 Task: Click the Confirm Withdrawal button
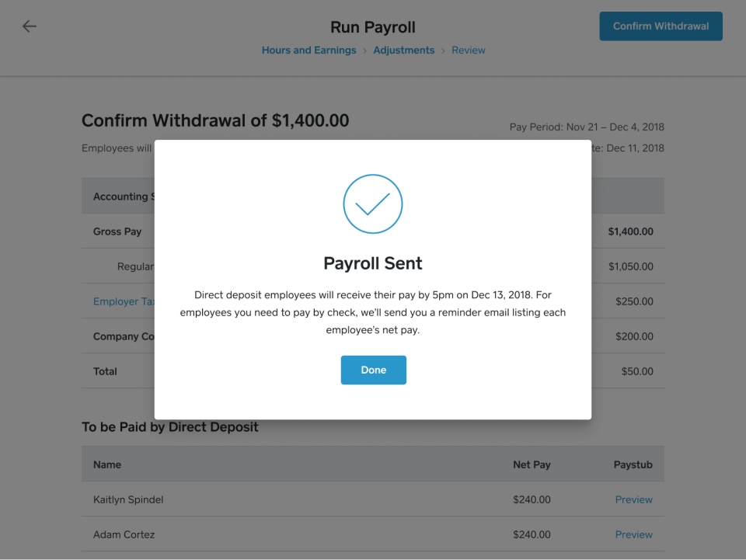(x=661, y=26)
